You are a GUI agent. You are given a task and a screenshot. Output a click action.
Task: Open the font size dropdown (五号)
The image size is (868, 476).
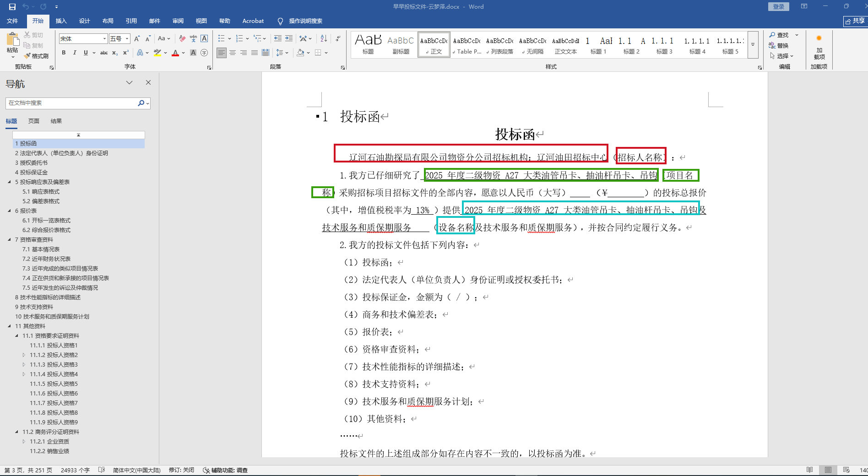(127, 39)
